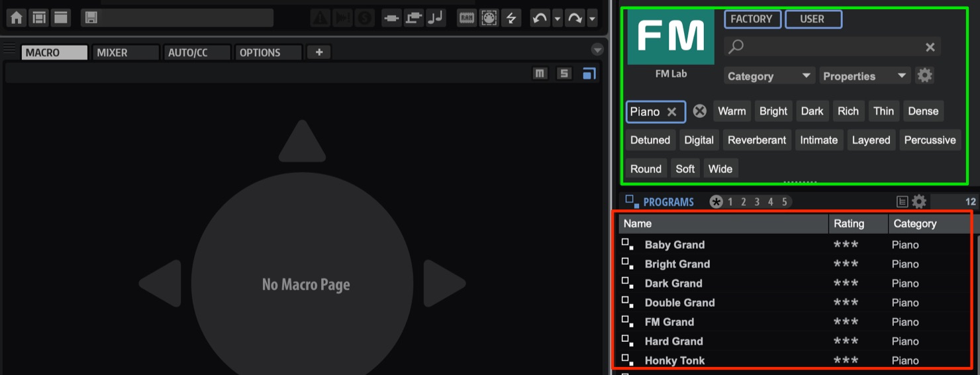Select the Dense tag
Image resolution: width=980 pixels, height=375 pixels.
[923, 111]
